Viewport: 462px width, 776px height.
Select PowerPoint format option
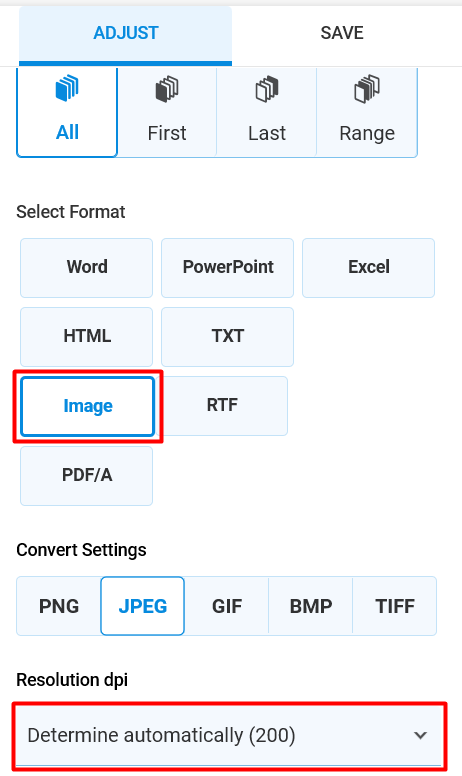click(228, 268)
